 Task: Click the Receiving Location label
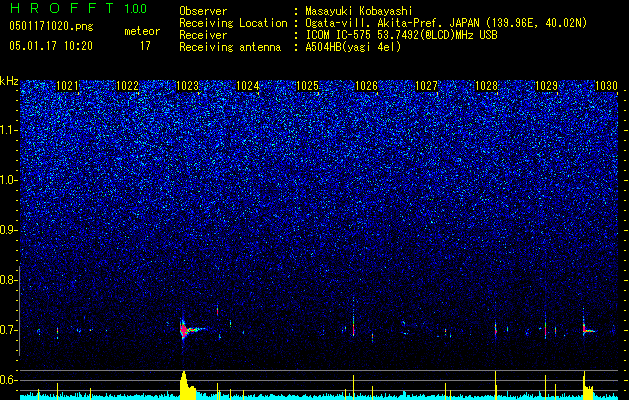pos(233,23)
